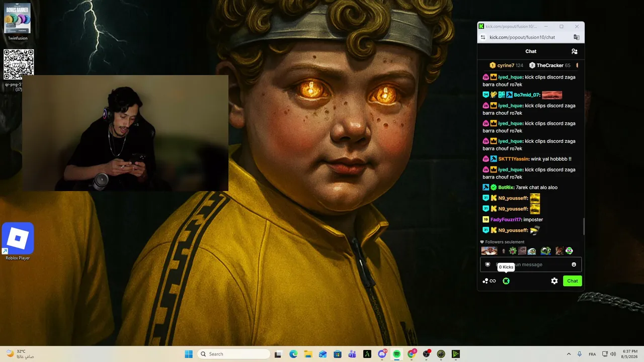Viewport: 644px width, 362px height.
Task: Open Outlook from taskbar
Action: pyautogui.click(x=323, y=354)
